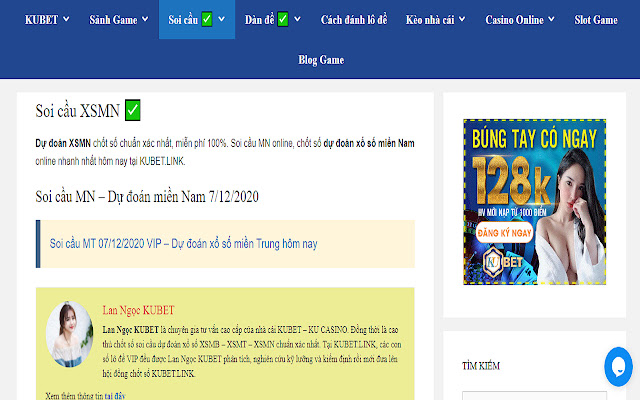This screenshot has width=640, height=400.
Task: Expand the Sảnh Game dropdown arrow
Action: [145, 19]
